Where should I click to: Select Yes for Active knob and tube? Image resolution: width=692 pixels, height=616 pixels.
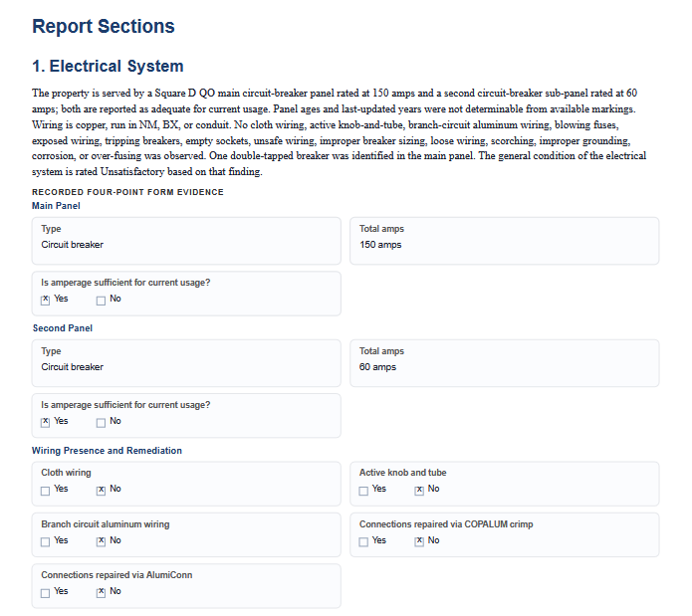click(363, 491)
